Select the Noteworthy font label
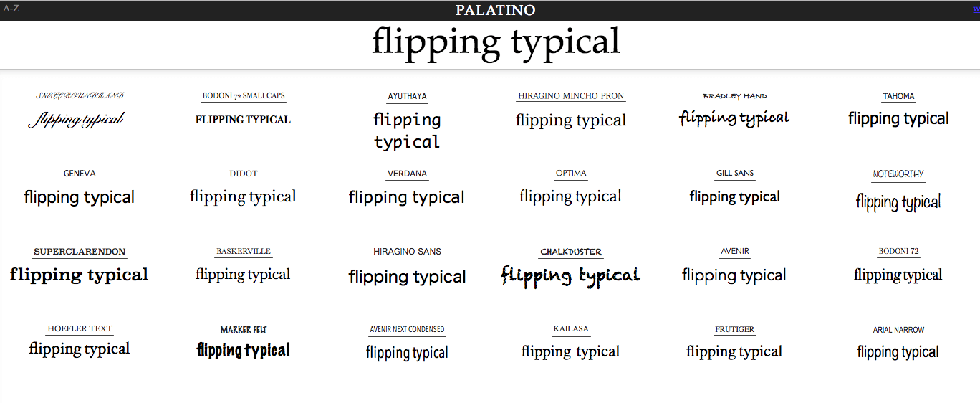Image resolution: width=980 pixels, height=403 pixels. (x=898, y=174)
